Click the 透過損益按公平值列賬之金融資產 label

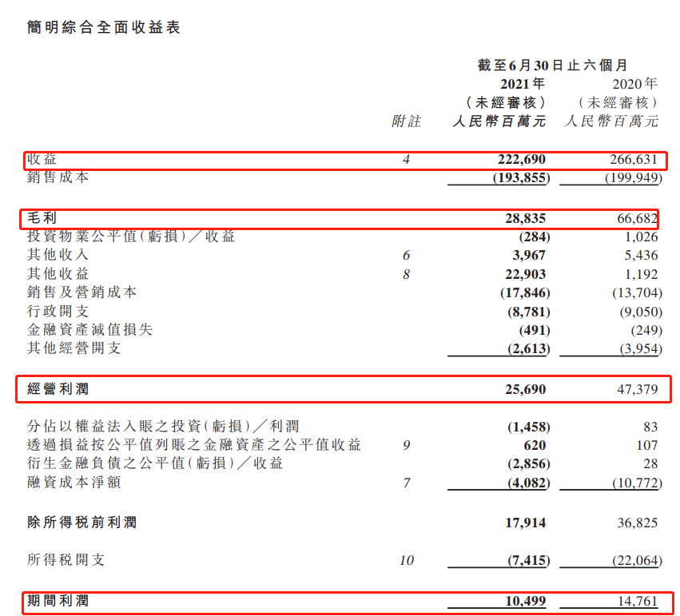click(x=194, y=445)
